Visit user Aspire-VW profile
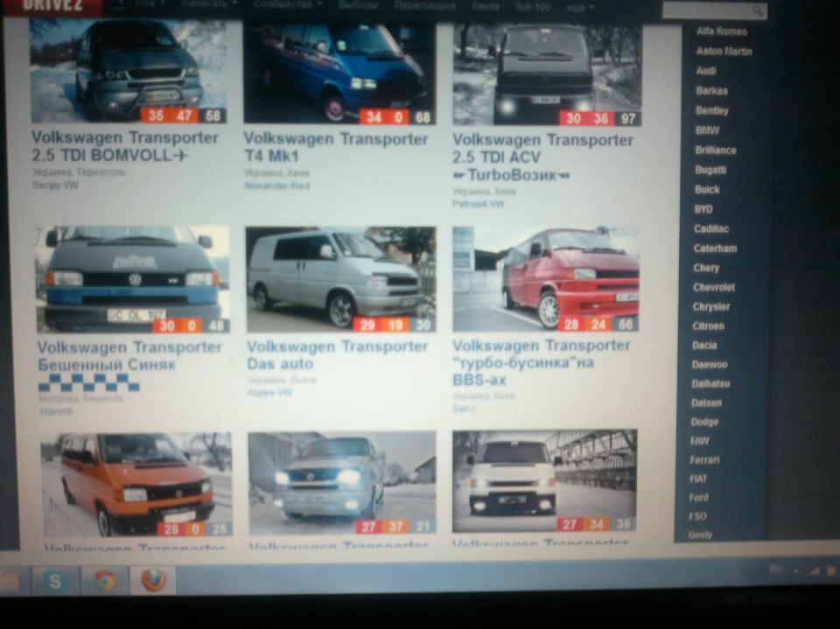 point(269,393)
